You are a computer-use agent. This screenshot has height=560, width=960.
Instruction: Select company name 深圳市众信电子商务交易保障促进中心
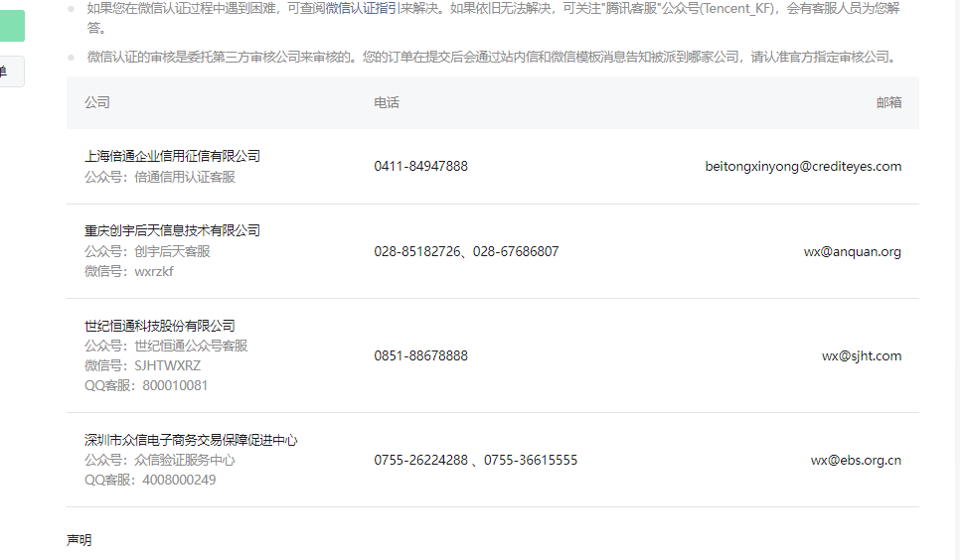pyautogui.click(x=191, y=440)
